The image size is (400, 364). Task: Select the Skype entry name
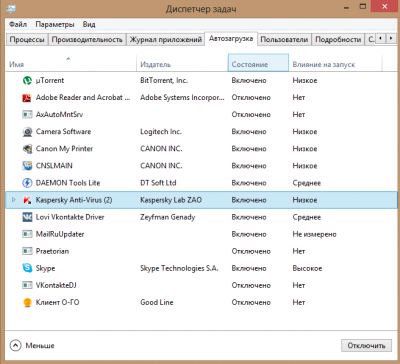pyautogui.click(x=45, y=268)
